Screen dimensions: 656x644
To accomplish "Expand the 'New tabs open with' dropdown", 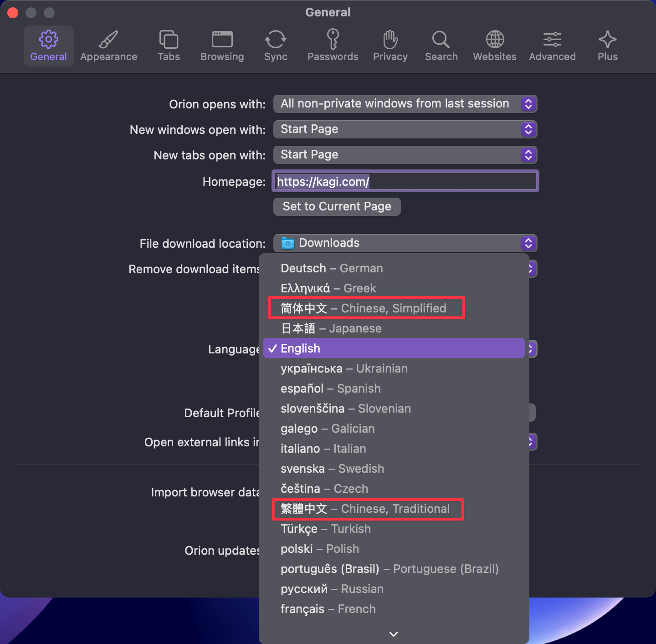I will 405,155.
